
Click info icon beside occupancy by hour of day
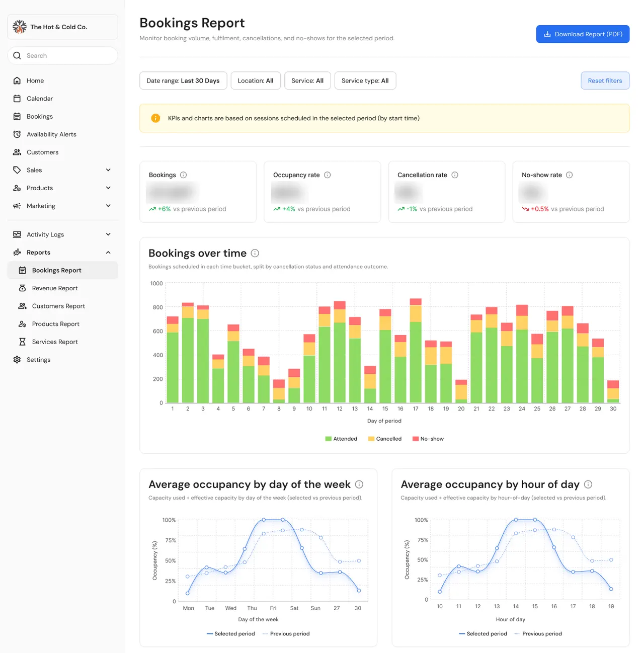tap(588, 484)
